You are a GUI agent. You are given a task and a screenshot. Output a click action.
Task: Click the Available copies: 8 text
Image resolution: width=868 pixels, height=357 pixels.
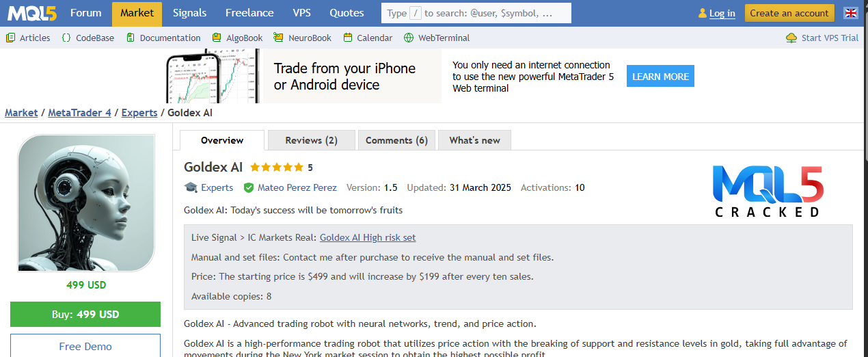[231, 296]
